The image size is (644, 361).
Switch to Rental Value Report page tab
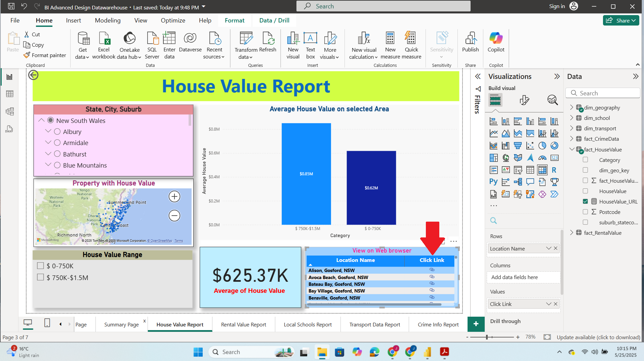(243, 324)
